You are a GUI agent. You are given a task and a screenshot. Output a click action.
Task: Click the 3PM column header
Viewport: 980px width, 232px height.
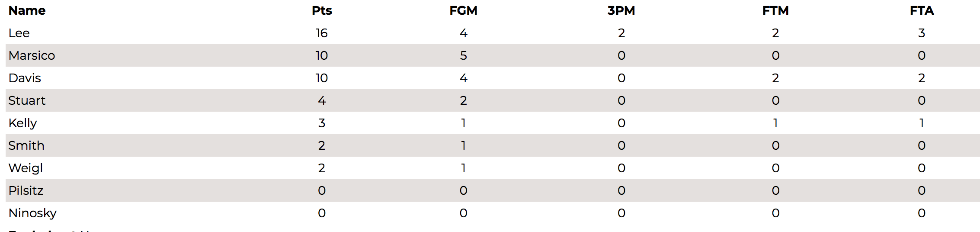tap(621, 10)
